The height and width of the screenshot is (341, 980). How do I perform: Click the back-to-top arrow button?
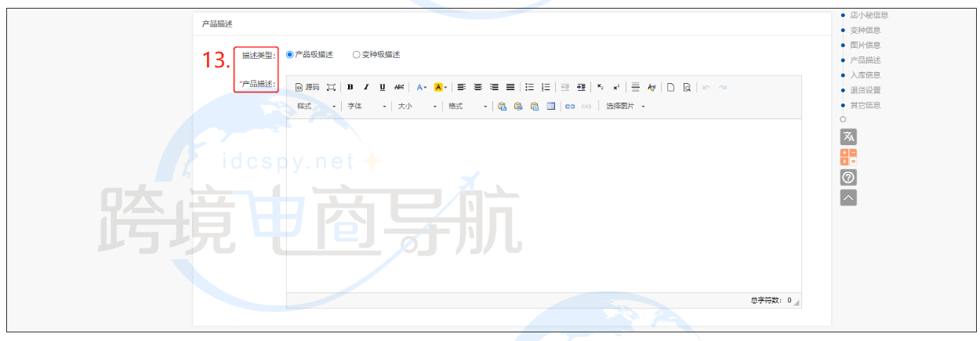[x=848, y=198]
